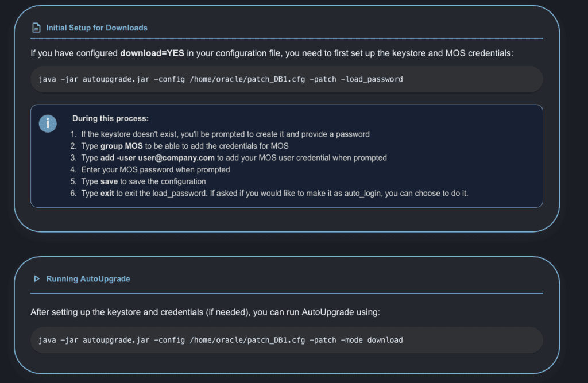Click the During this process heading
Screen dimensions: 588x383
click(110, 118)
